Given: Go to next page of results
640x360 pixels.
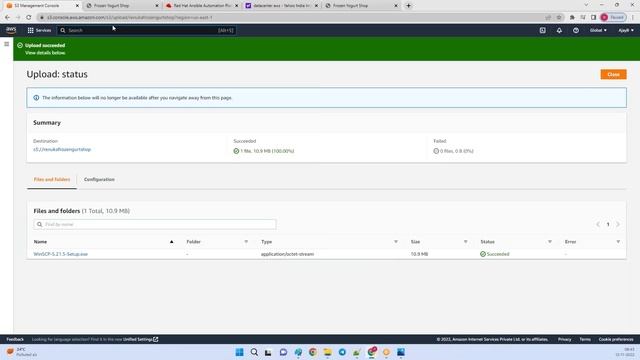Looking at the screenshot, I should click(618, 224).
